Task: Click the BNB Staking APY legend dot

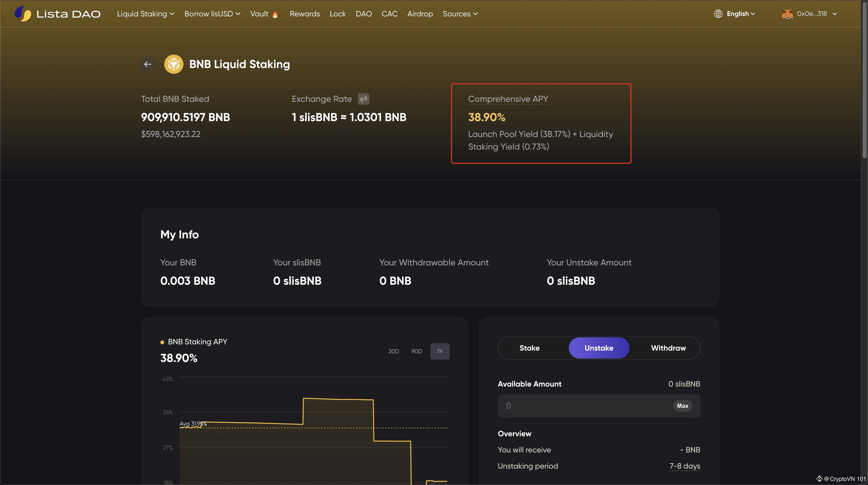Action: point(162,342)
